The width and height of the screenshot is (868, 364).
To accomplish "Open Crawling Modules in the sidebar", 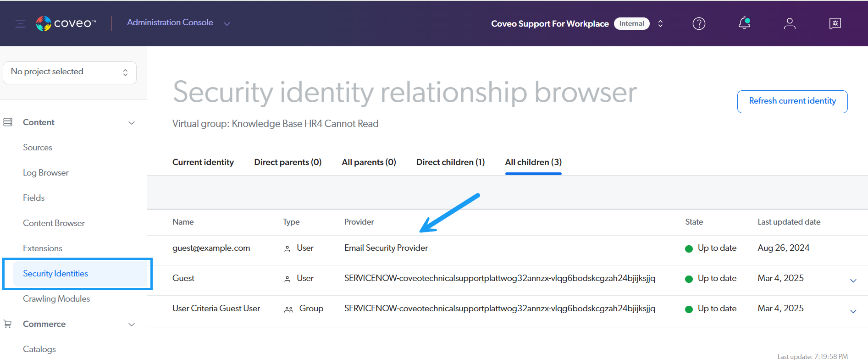I will click(x=56, y=299).
